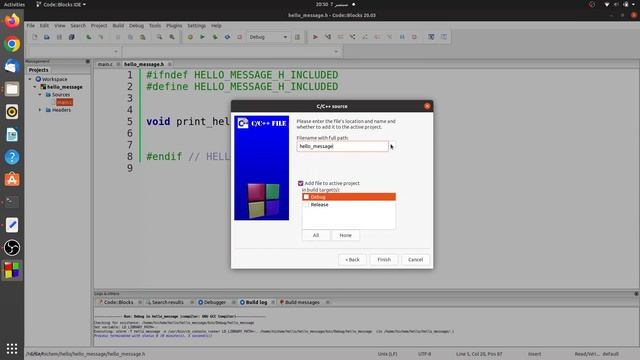Click the Rebuild toolbar icon
The width and height of the screenshot is (640, 360).
pyautogui.click(x=227, y=37)
